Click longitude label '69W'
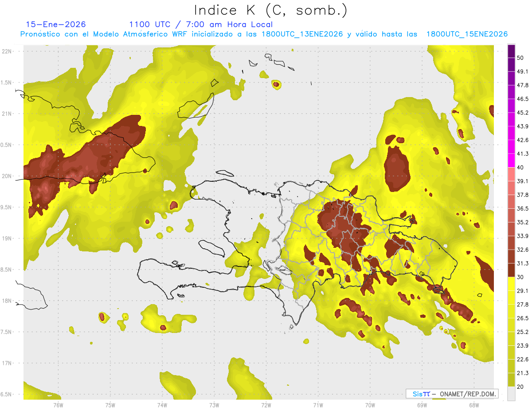The width and height of the screenshot is (532, 411). [x=422, y=405]
